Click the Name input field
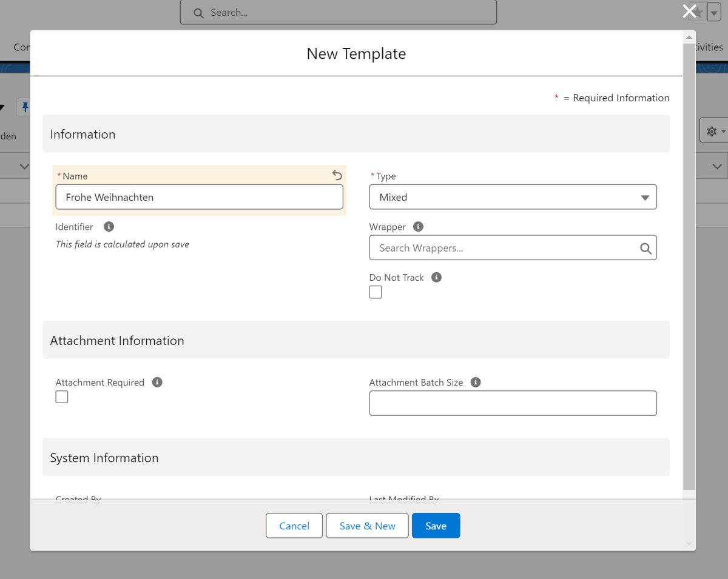The height and width of the screenshot is (579, 728). pyautogui.click(x=199, y=197)
